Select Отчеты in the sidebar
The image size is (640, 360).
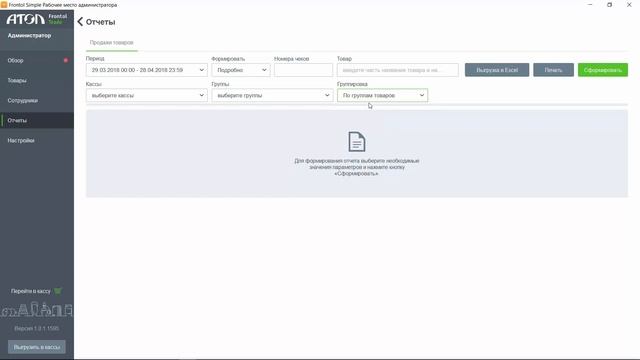pos(37,120)
